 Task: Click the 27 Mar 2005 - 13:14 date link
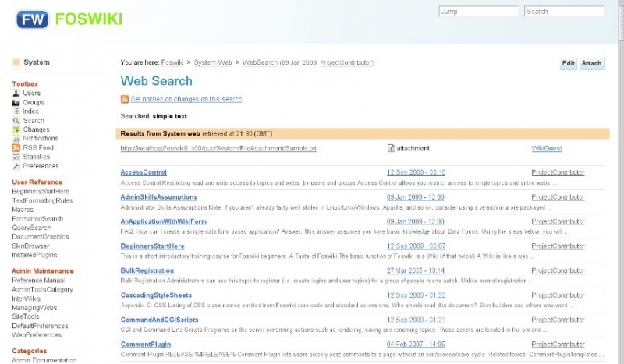(x=416, y=270)
